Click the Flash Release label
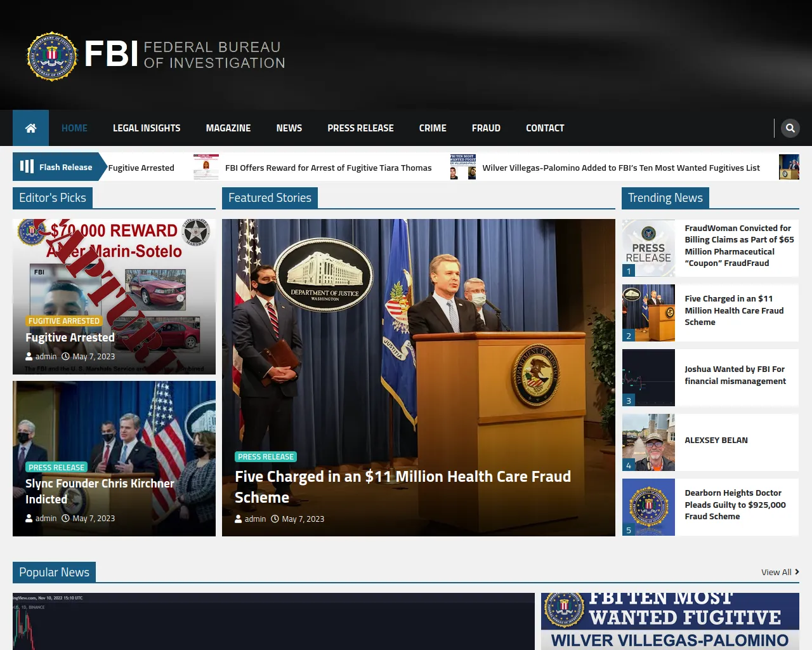The image size is (812, 650). pyautogui.click(x=65, y=168)
